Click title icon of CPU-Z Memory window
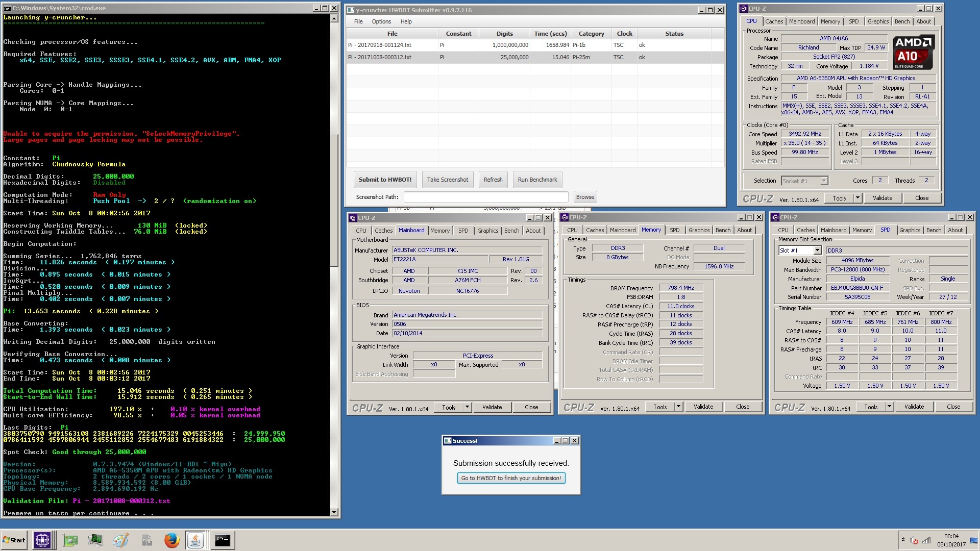 point(565,217)
